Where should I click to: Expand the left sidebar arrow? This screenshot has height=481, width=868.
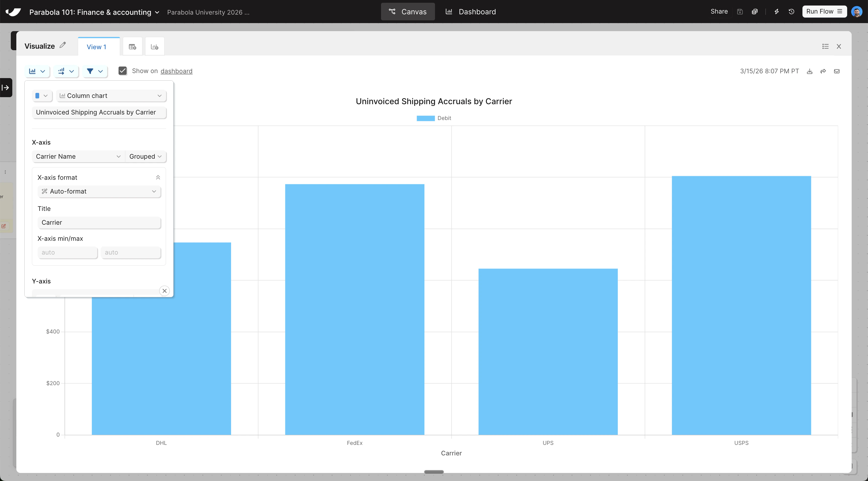(6, 88)
